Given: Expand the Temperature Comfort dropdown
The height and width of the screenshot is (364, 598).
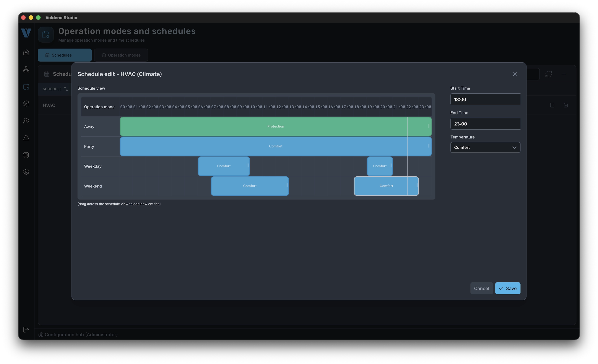Looking at the screenshot, I should click(x=485, y=147).
